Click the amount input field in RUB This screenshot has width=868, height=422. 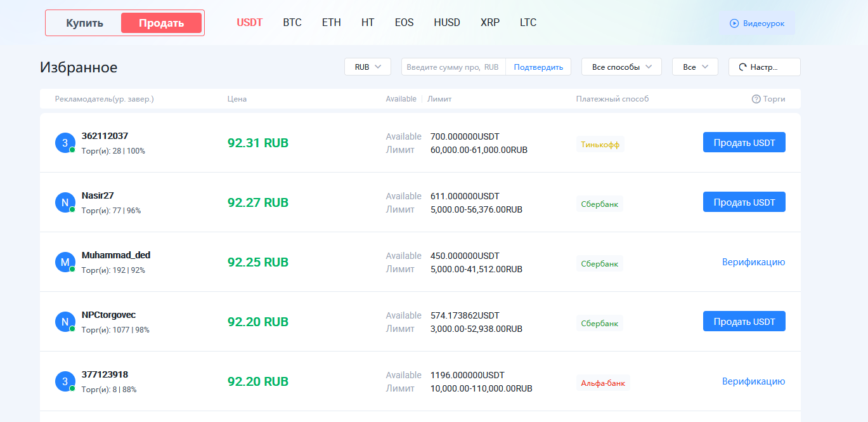coord(453,67)
